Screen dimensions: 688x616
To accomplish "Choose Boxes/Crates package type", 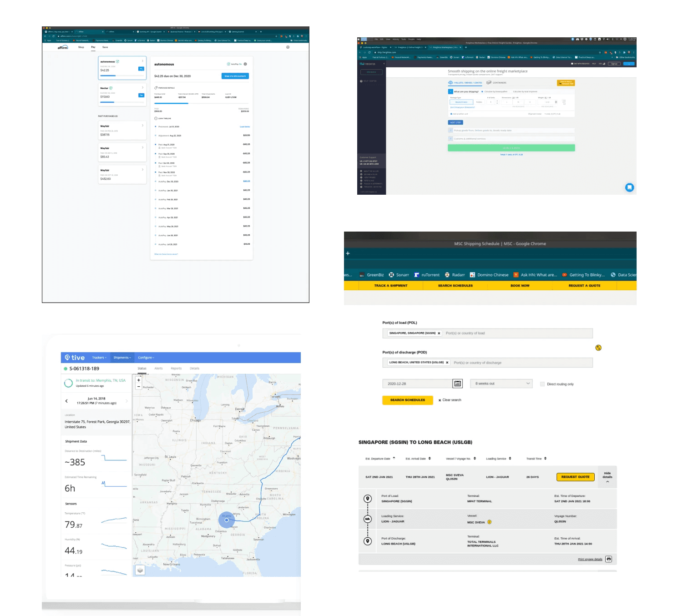I will point(461,102).
